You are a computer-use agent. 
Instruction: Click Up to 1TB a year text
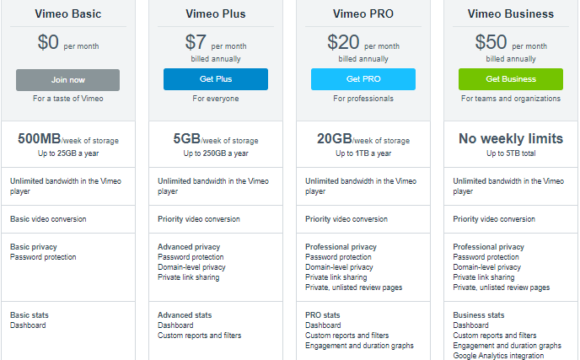363,154
